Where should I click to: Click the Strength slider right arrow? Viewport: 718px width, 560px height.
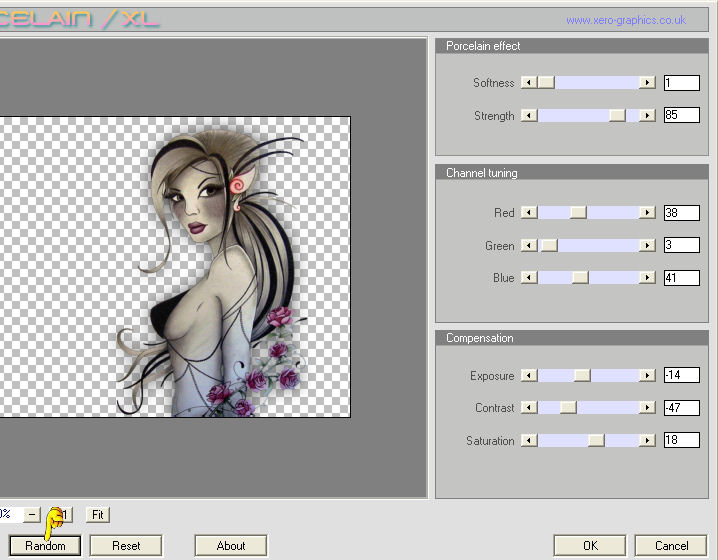pos(648,116)
